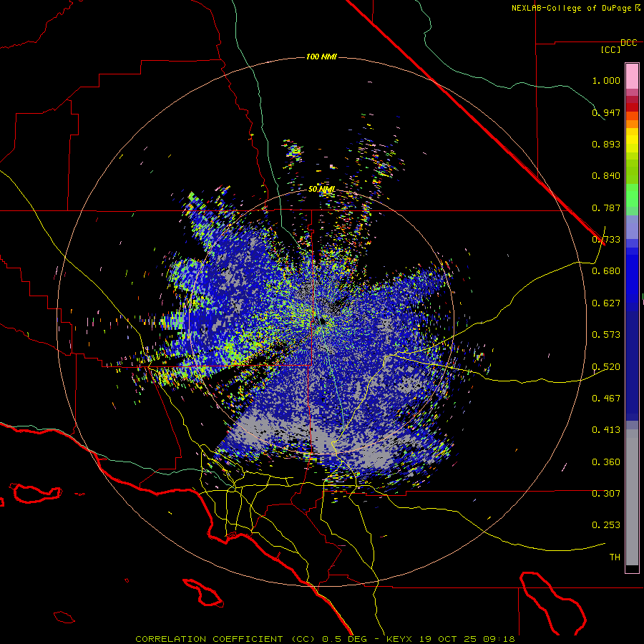Click the 0.5 DEG elevation text

coord(345,639)
